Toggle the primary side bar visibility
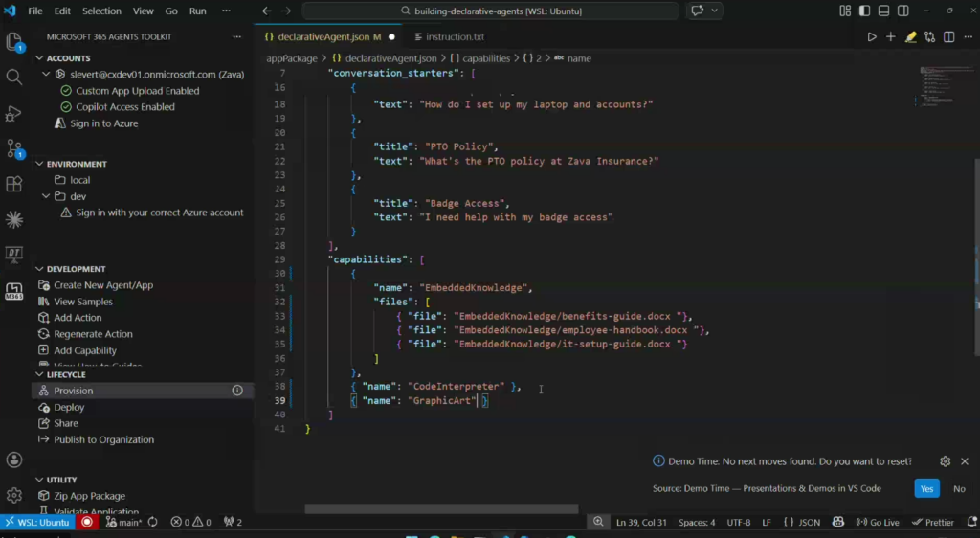This screenshot has height=538, width=980. coord(863,11)
